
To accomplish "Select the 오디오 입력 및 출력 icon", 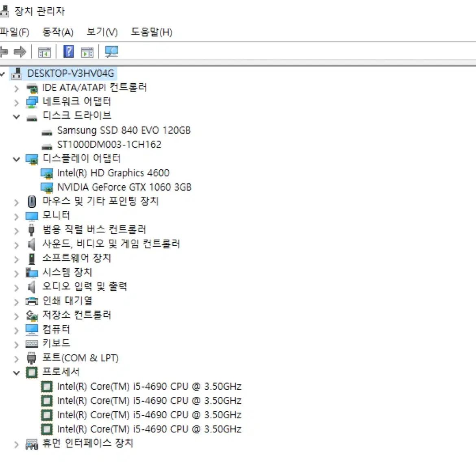I will pyautogui.click(x=31, y=287).
